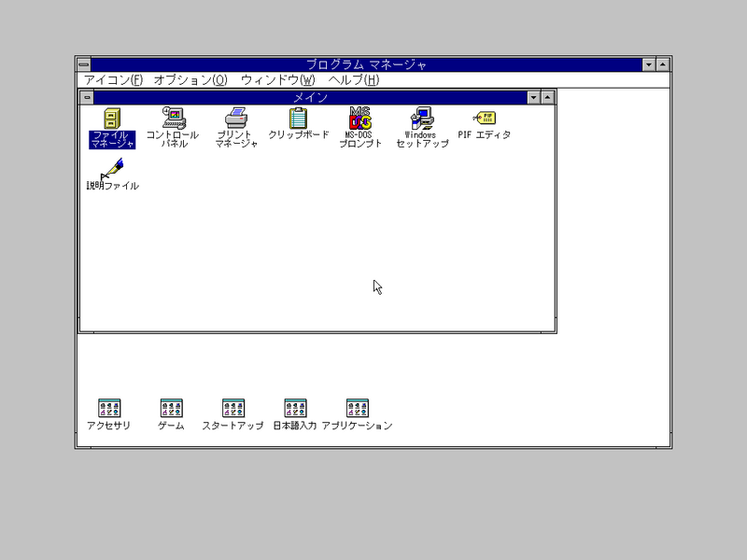Image resolution: width=747 pixels, height=560 pixels.
Task: Open the Program Manager control menu box
Action: [x=83, y=65]
